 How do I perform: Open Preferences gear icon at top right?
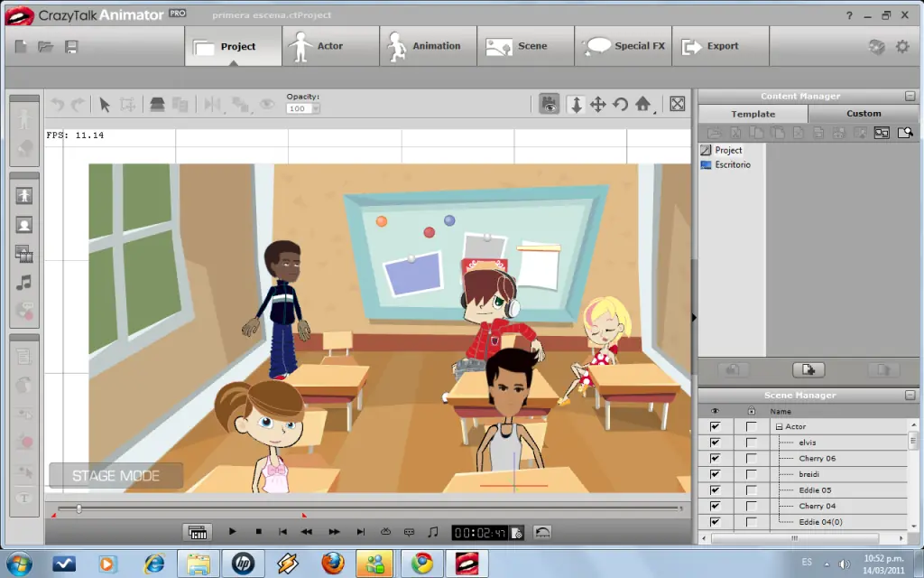point(902,46)
